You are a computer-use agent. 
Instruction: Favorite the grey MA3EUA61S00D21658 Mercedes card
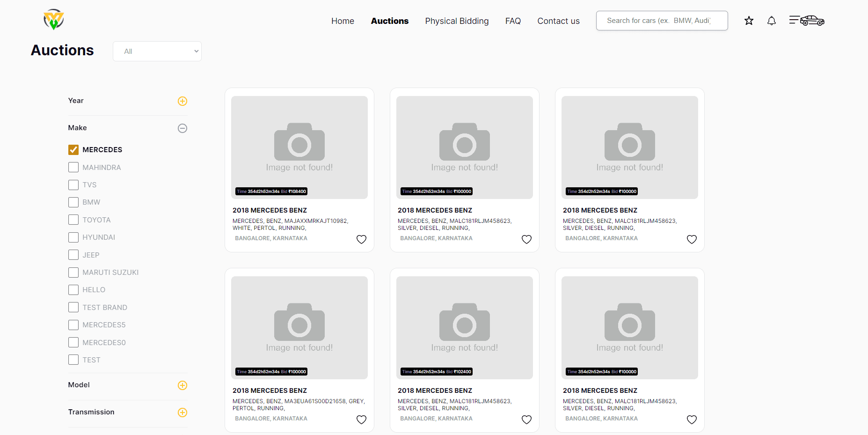coord(361,420)
